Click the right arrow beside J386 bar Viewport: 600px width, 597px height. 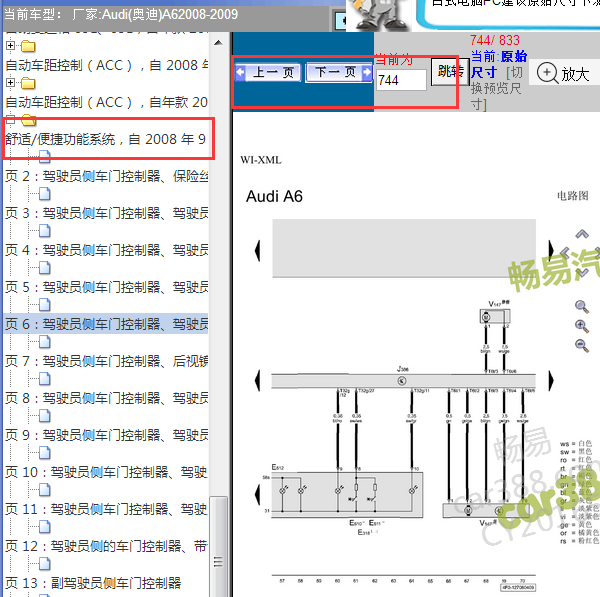[x=551, y=381]
